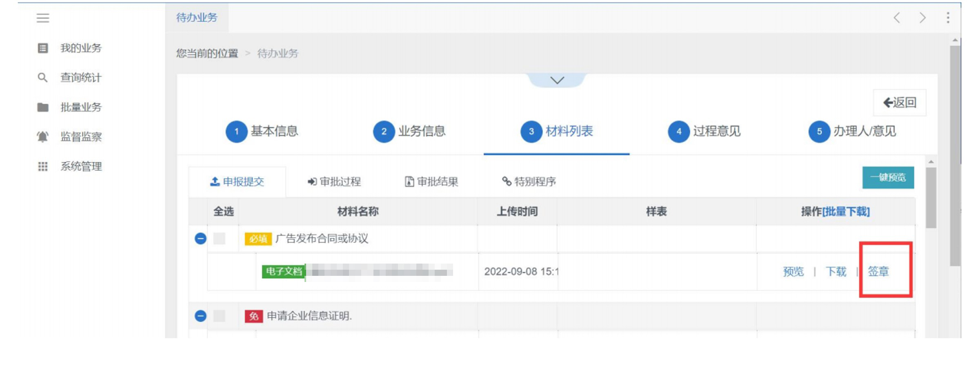
Task: Check the box for 申请企业信息证明
Action: point(219,316)
